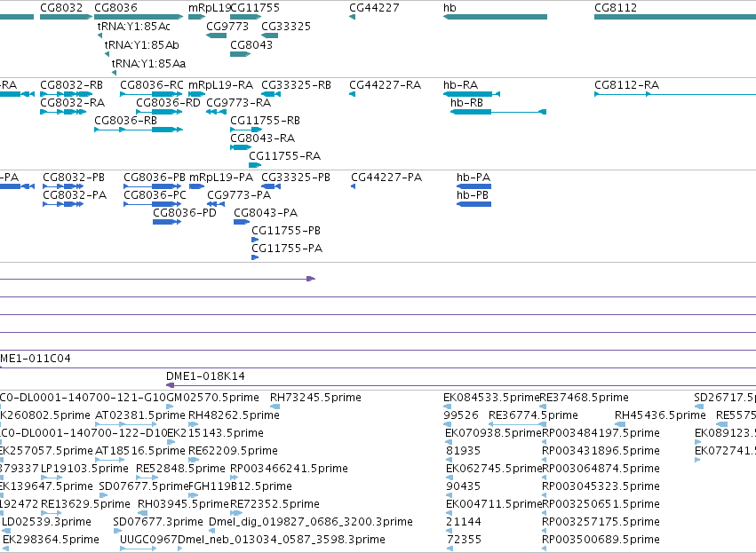Select the hb-PA protein label
This screenshot has height=553, width=756.
(x=473, y=178)
